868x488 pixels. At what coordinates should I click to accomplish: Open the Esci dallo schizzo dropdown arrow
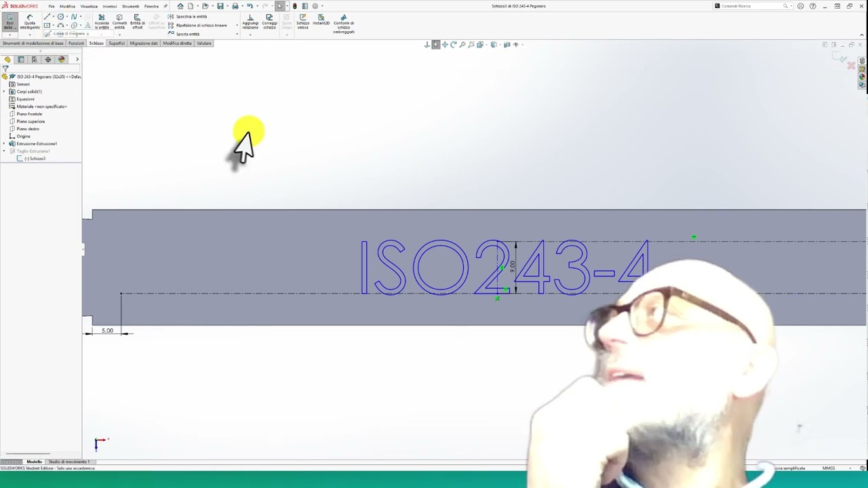(x=9, y=34)
